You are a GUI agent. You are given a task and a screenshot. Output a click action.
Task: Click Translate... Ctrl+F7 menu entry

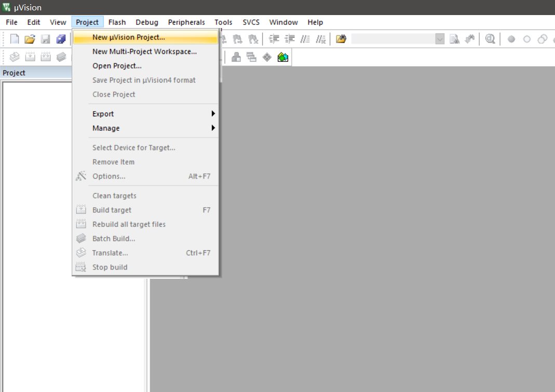(145, 253)
